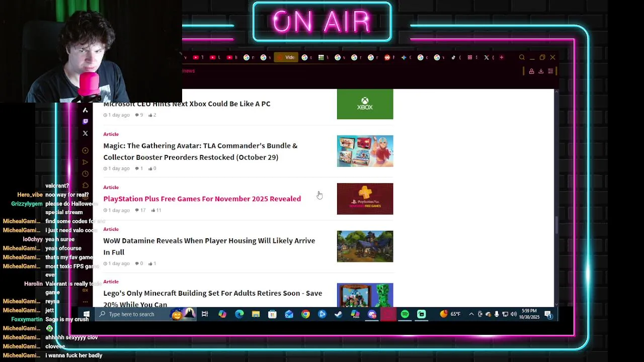Click the Magic Avatar booster thumbnail
Image resolution: width=644 pixels, height=362 pixels.
pyautogui.click(x=365, y=151)
